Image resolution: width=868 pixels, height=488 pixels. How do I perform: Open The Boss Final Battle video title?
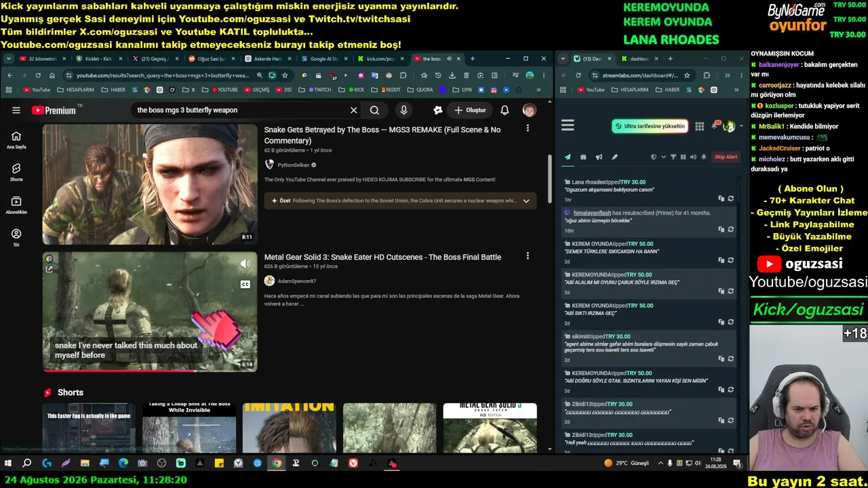(382, 257)
